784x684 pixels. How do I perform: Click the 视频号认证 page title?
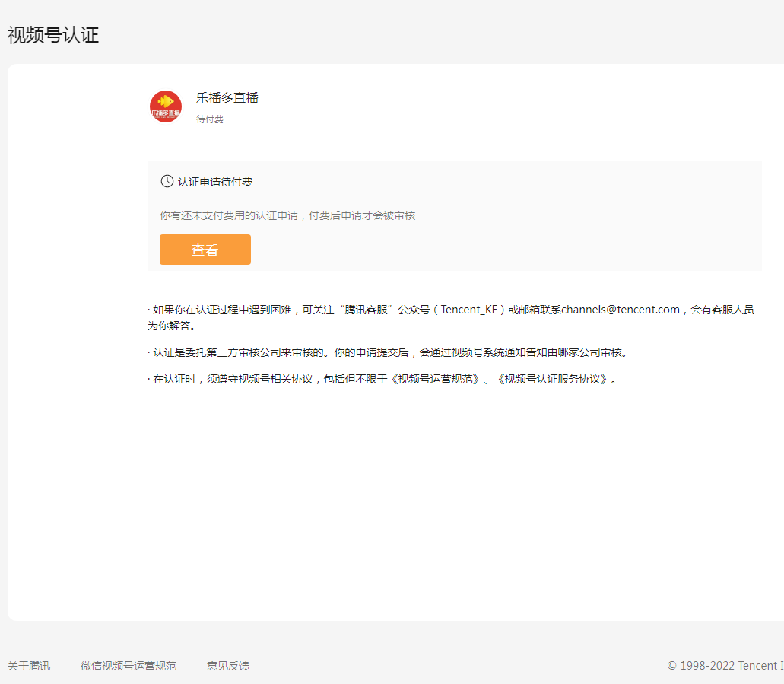click(x=53, y=35)
